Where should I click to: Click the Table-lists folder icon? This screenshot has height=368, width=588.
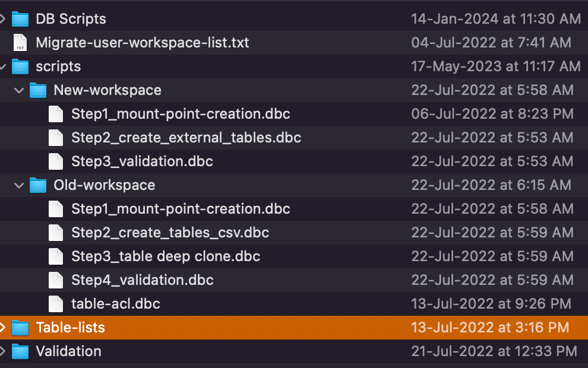pos(21,327)
